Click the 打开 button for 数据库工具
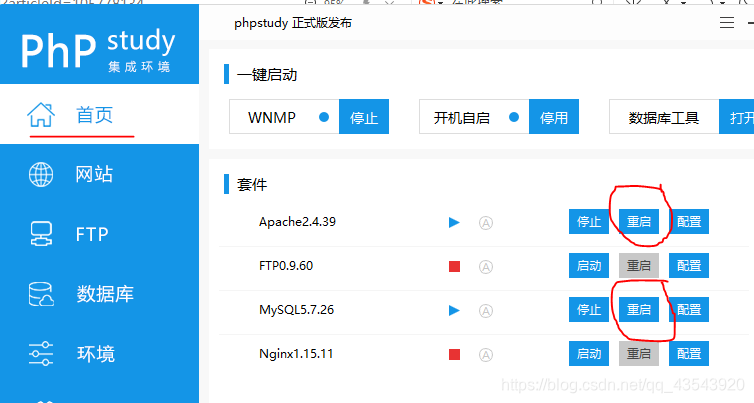The image size is (754, 403). (x=737, y=116)
